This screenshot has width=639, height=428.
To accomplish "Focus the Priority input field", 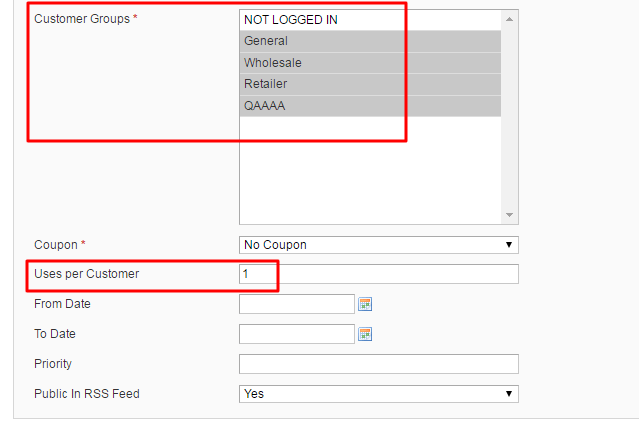I will point(378,364).
